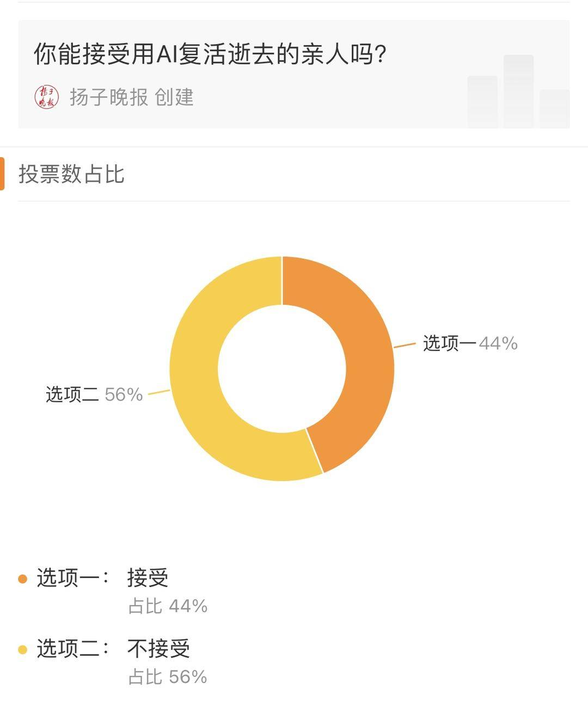Click the orange marker beside 投票数占比
This screenshot has height=702, width=588.
[x=2, y=174]
